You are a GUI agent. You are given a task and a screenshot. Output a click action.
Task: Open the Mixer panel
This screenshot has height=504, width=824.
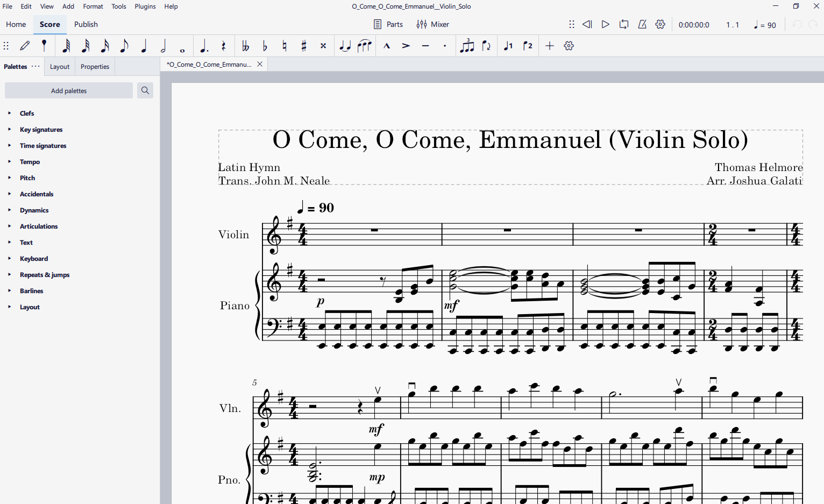tap(432, 24)
